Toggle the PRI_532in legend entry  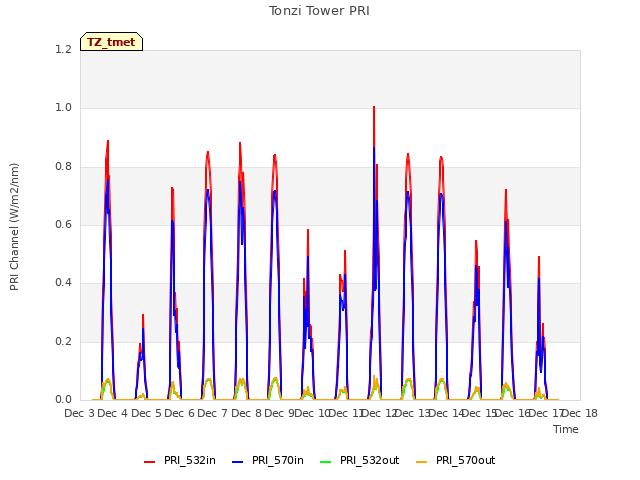click(180, 460)
